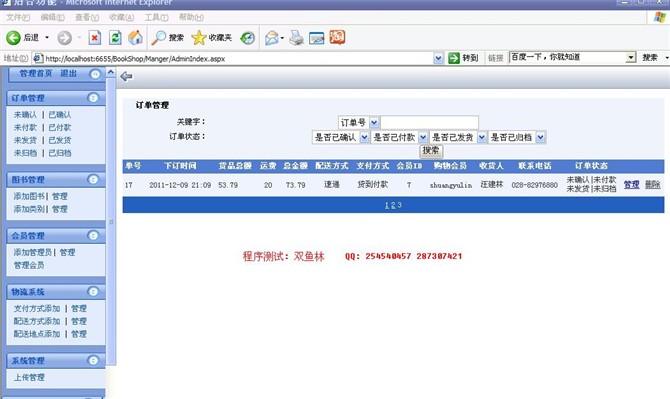Collapse the 会员管理 sidebar panel
This screenshot has width=670, height=399.
(93, 235)
